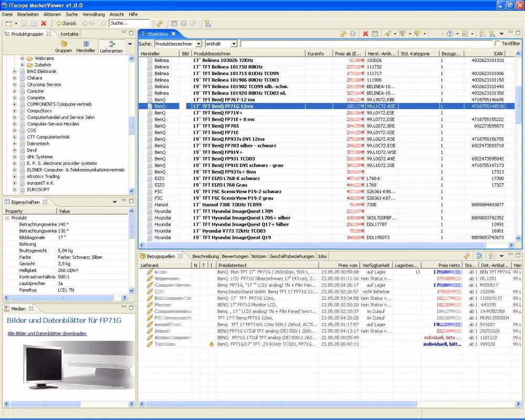Click the Objektliste table layout icon
Image resolution: width=525 pixels, height=420 pixels.
tap(375, 34)
